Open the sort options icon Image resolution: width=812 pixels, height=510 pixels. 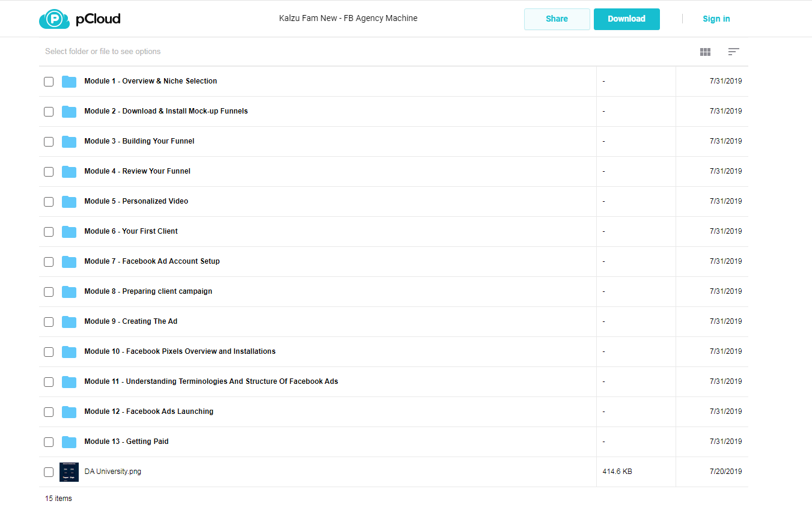(x=733, y=52)
